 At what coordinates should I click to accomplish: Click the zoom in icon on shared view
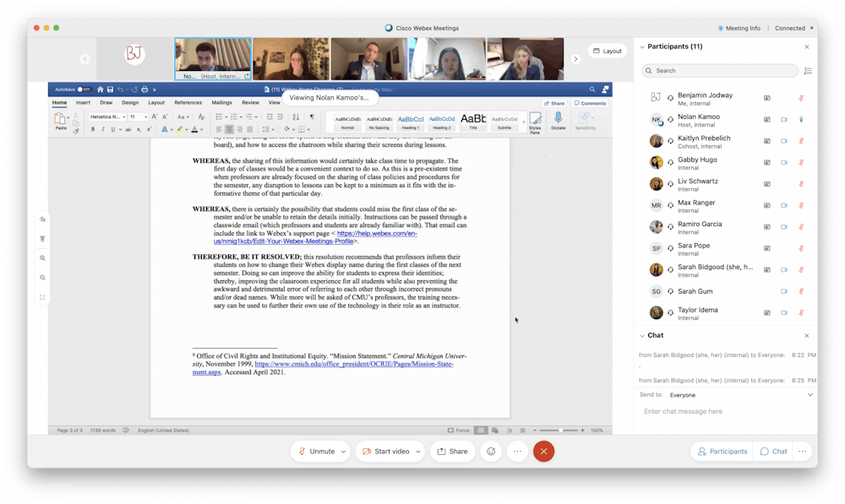[x=42, y=258]
